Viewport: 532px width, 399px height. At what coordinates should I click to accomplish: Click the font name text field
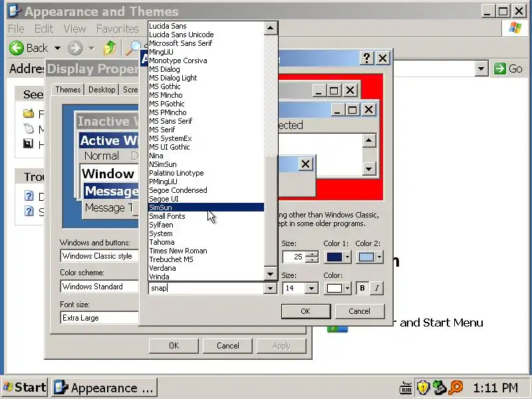coord(206,288)
